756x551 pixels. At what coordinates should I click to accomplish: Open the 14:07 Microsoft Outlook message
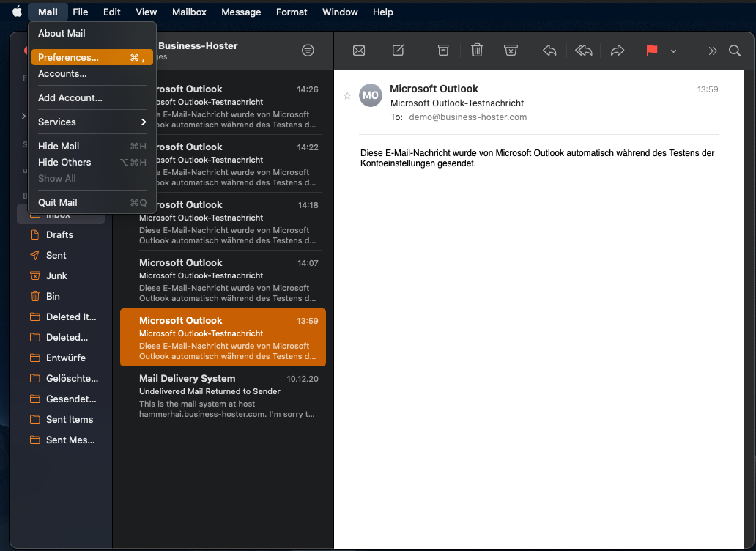[x=223, y=280]
